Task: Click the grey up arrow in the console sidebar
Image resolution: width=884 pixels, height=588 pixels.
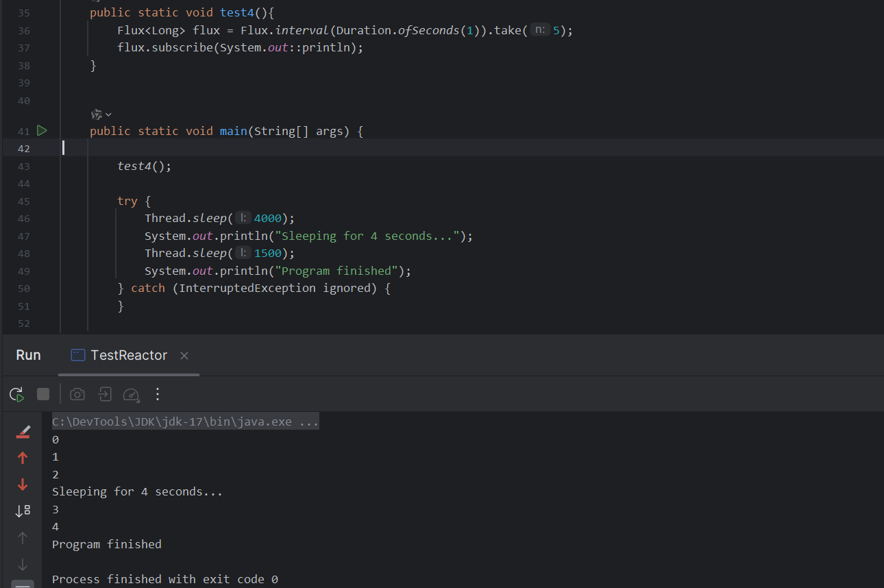Action: [23, 538]
